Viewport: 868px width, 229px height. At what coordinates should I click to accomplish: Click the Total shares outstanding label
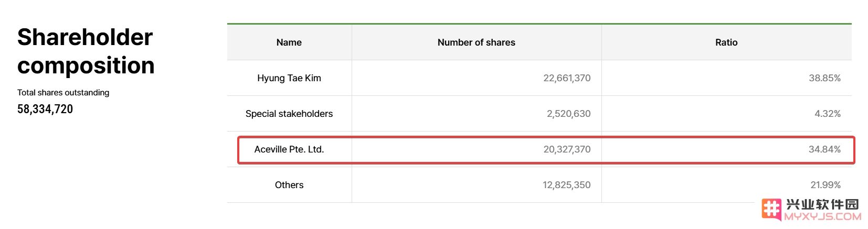(x=63, y=93)
